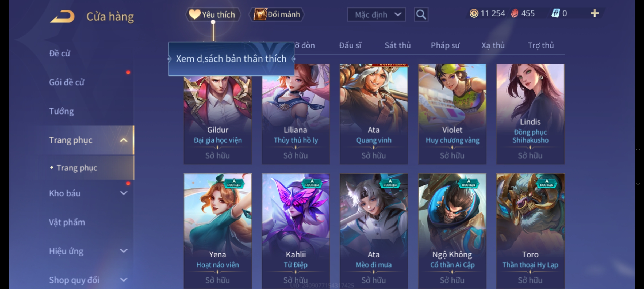
Task: Expand the Kho báu sidebar section
Action: (124, 193)
